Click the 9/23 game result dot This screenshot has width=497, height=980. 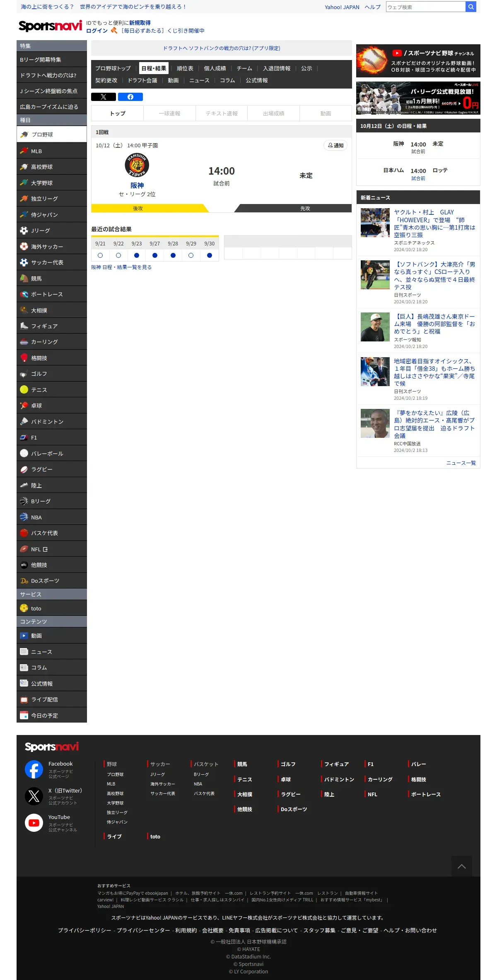click(137, 255)
